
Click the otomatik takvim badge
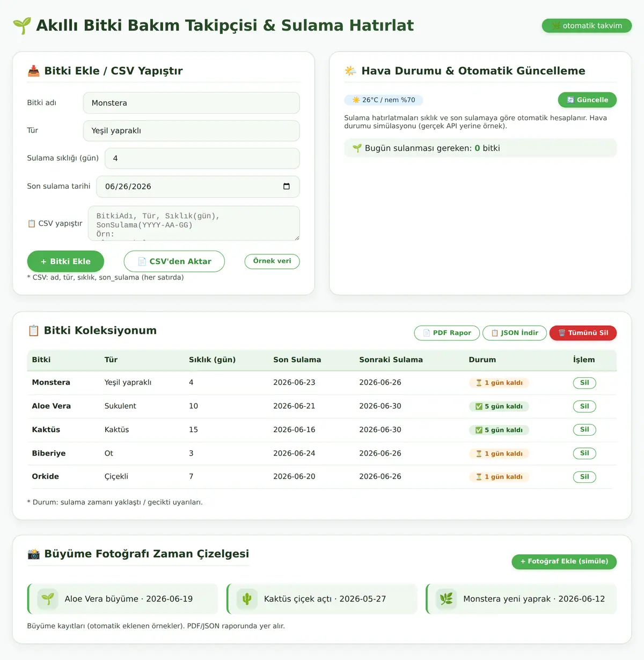click(x=587, y=26)
